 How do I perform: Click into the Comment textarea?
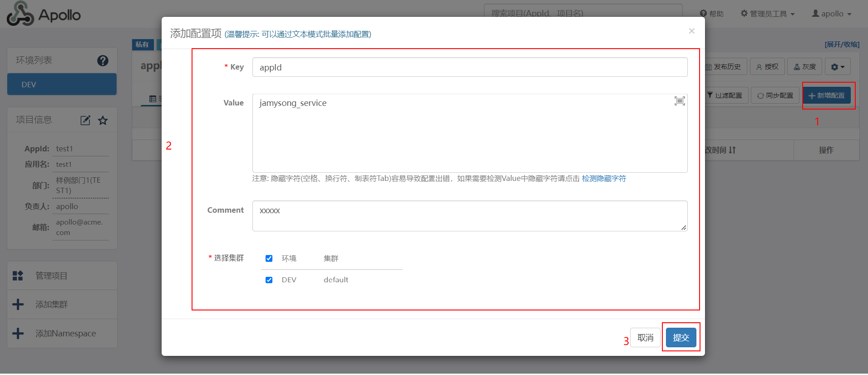click(x=470, y=216)
